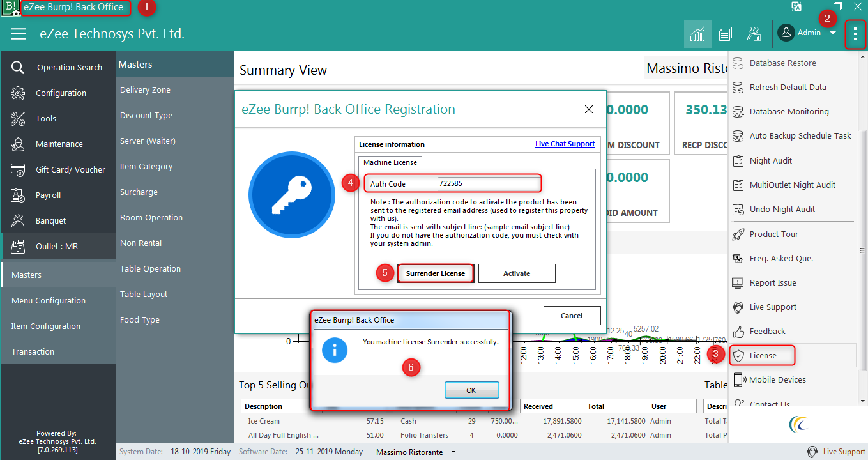Close the Registration dialog with X
Screen dimensions: 868x460
[589, 110]
